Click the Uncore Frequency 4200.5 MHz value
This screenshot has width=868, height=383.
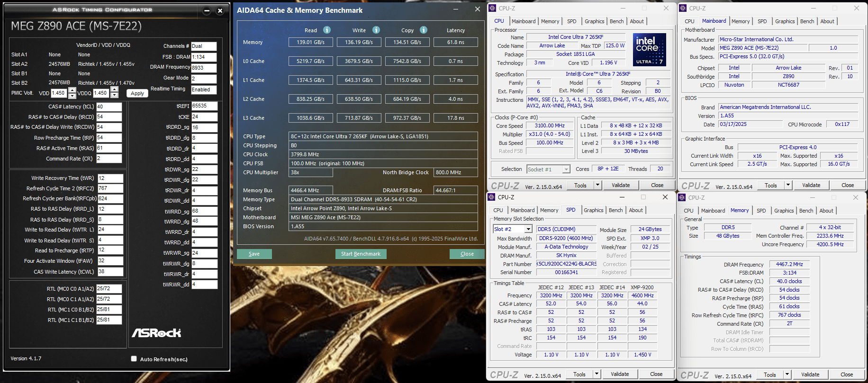click(830, 244)
